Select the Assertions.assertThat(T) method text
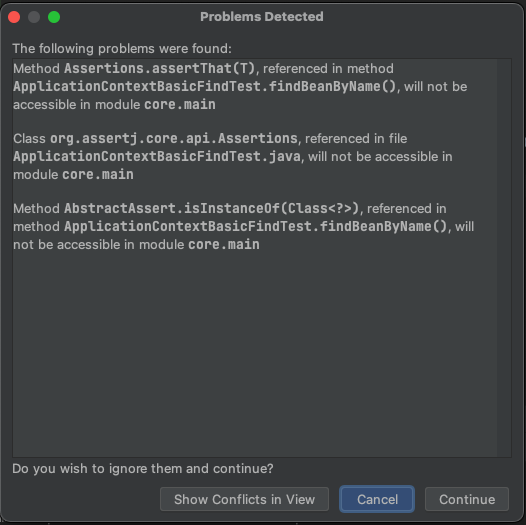Image resolution: width=526 pixels, height=525 pixels. [x=159, y=68]
